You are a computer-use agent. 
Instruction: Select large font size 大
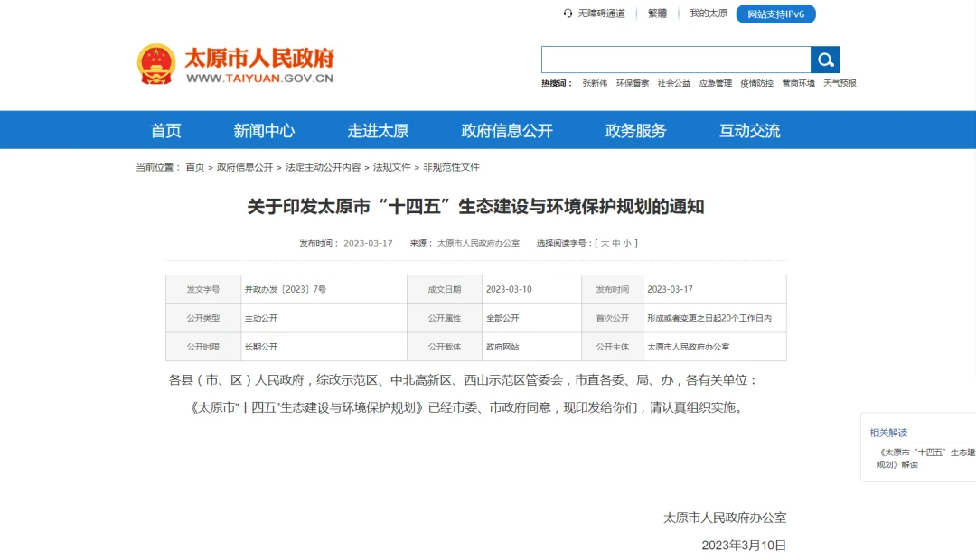(604, 243)
